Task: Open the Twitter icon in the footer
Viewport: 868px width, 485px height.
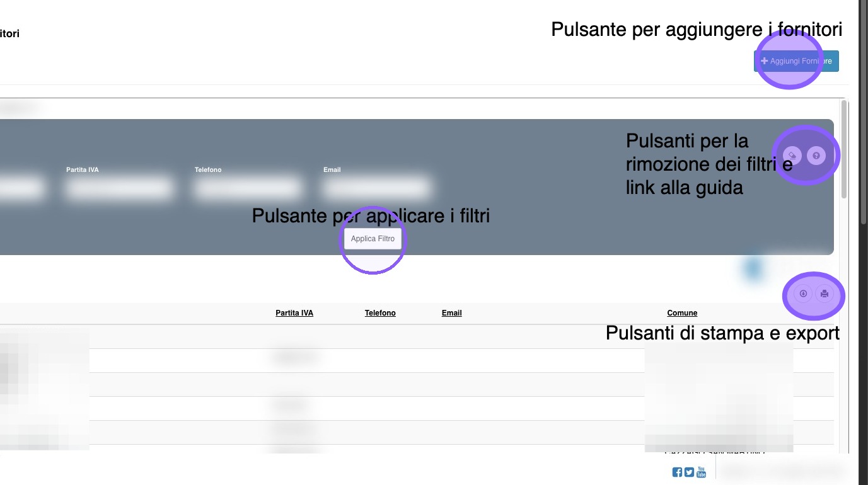Action: [x=689, y=472]
